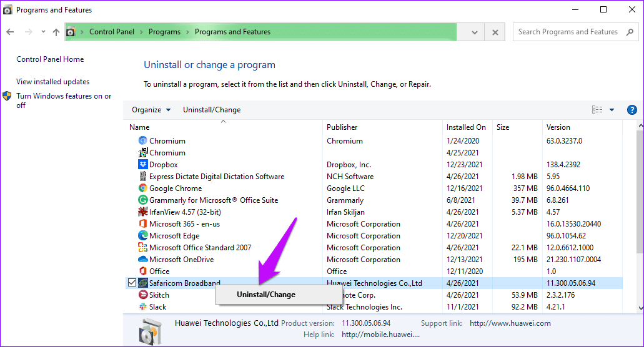Sort by the Version column header
This screenshot has width=644, height=347.
pos(582,127)
